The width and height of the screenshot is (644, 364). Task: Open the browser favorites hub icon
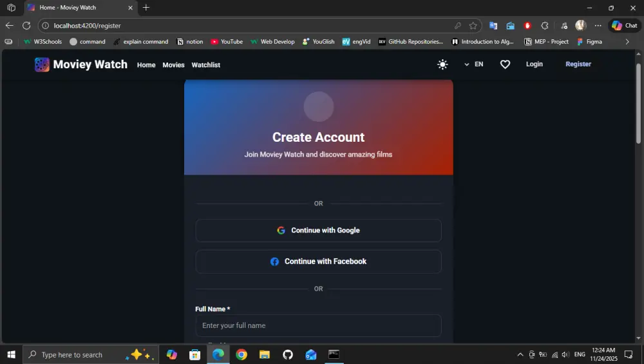(564, 26)
